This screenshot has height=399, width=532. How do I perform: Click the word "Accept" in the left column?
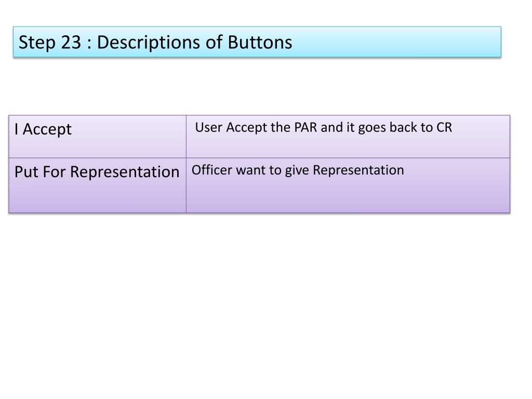coord(47,129)
